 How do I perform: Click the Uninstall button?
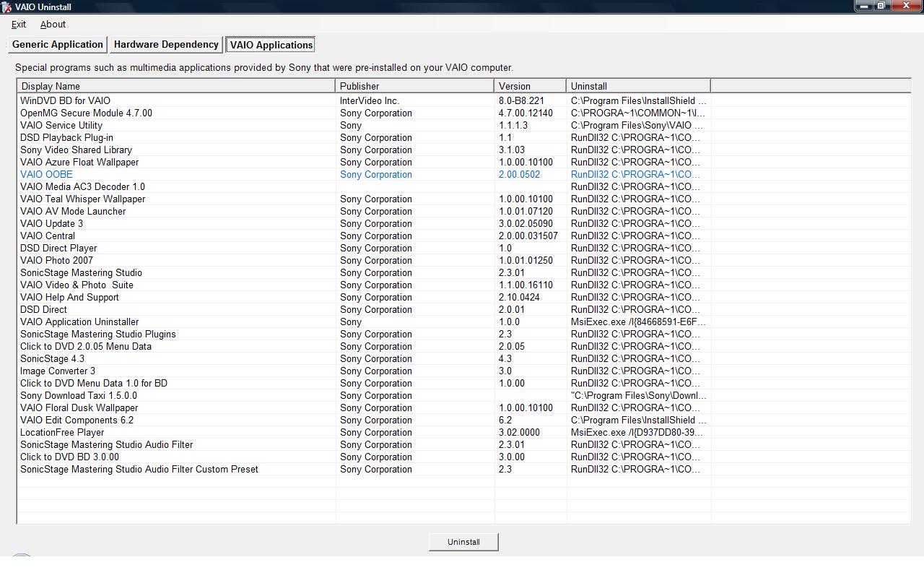tap(463, 542)
